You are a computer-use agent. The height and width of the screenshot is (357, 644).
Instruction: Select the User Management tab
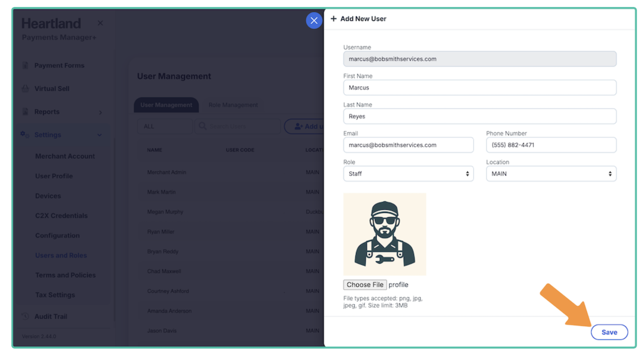click(166, 105)
